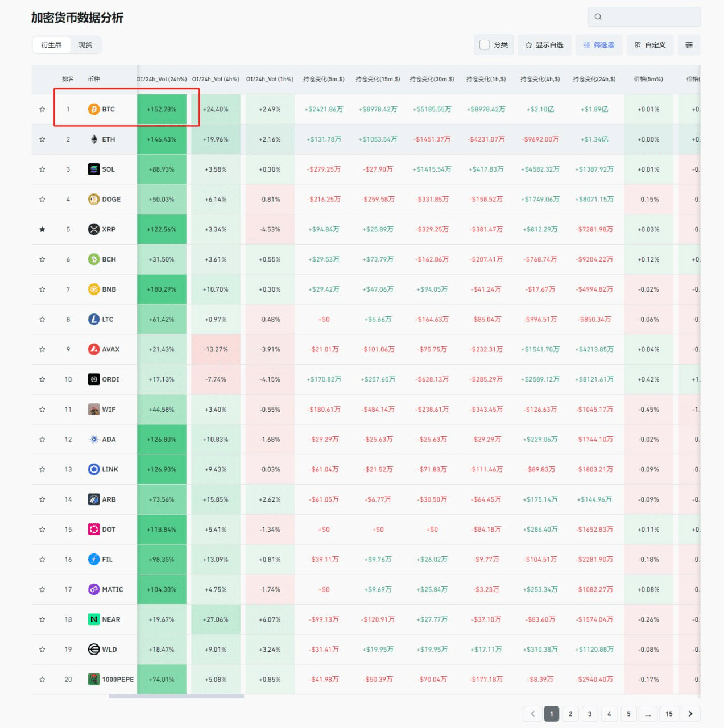This screenshot has height=728, width=724.
Task: Click the LINK coin icon
Action: pos(94,469)
